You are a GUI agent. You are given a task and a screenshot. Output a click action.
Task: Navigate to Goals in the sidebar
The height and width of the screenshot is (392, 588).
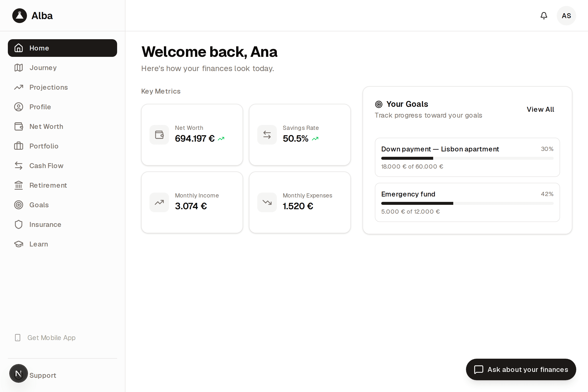[62, 205]
